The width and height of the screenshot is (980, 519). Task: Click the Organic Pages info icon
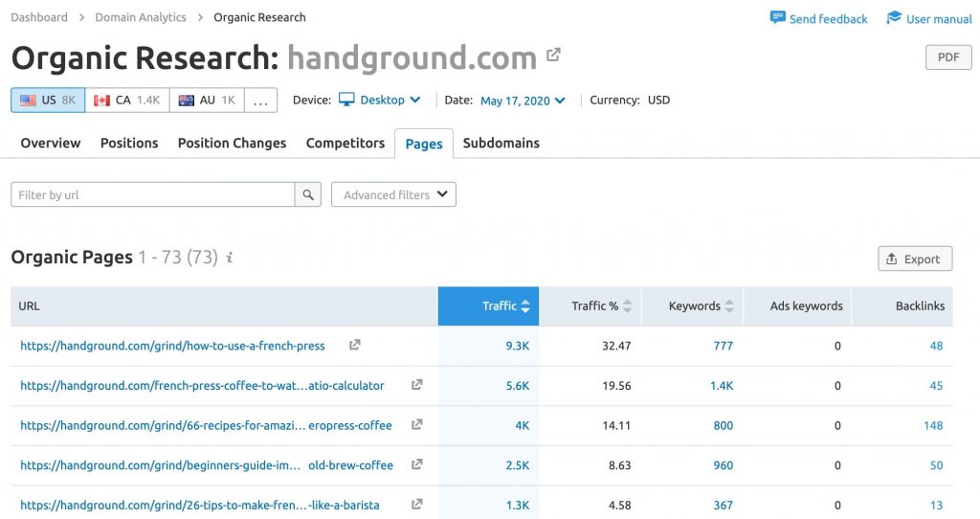230,257
